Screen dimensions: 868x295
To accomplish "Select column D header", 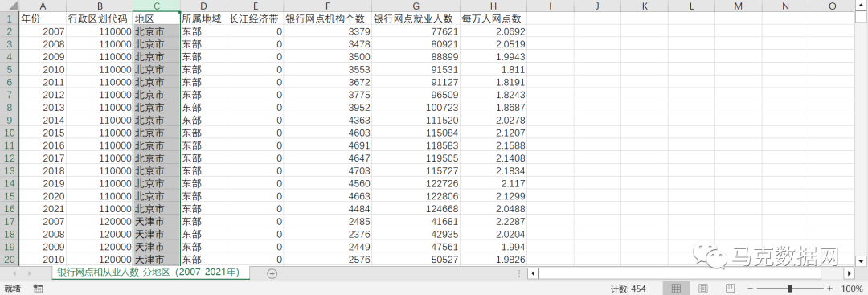I will (x=203, y=6).
